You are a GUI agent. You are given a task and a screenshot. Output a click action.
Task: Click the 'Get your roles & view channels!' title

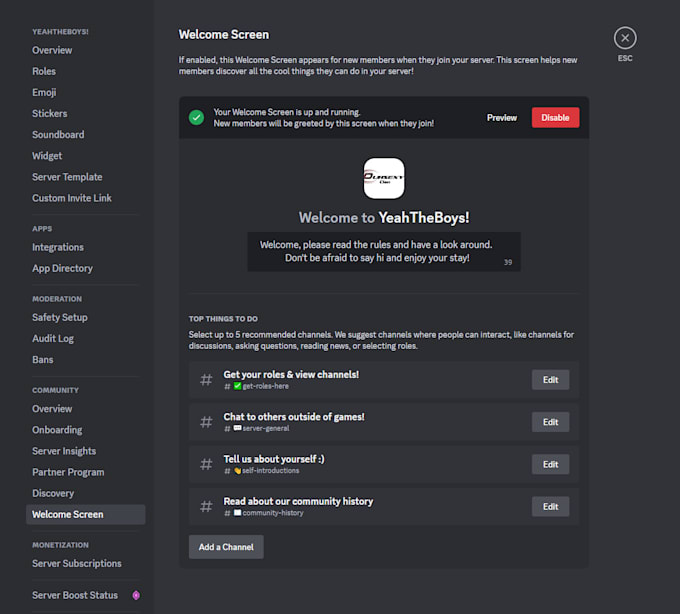[x=291, y=375]
